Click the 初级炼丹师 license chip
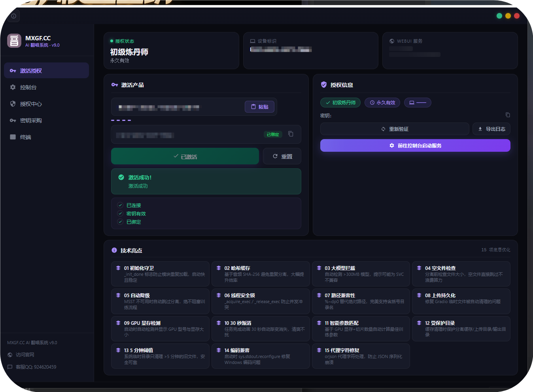This screenshot has width=533, height=392. click(x=340, y=103)
